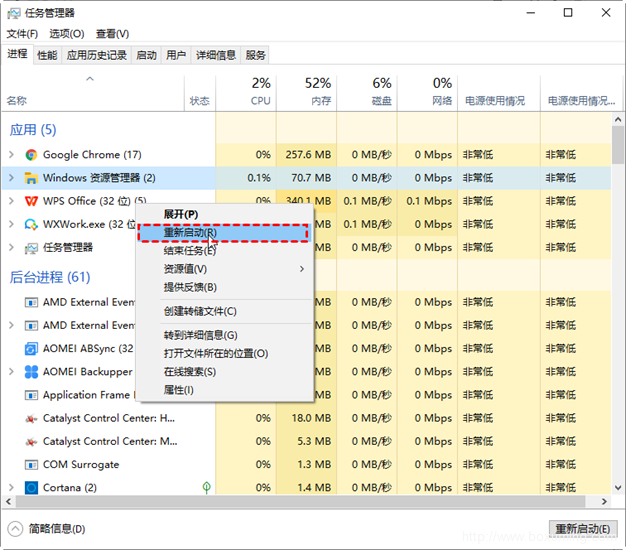The width and height of the screenshot is (626, 550).
Task: Click the COM Surrogate process icon
Action: tap(31, 465)
